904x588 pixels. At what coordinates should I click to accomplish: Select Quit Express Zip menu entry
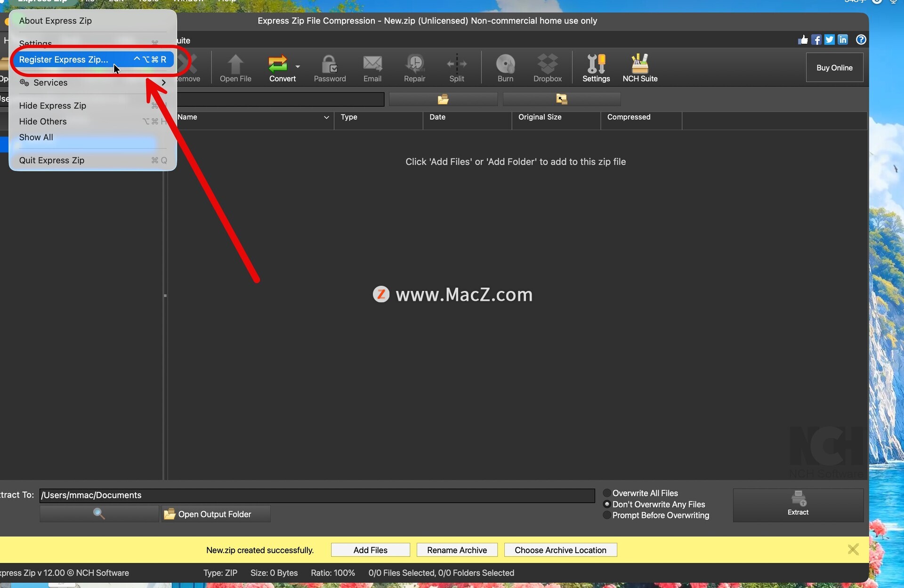[x=52, y=160]
